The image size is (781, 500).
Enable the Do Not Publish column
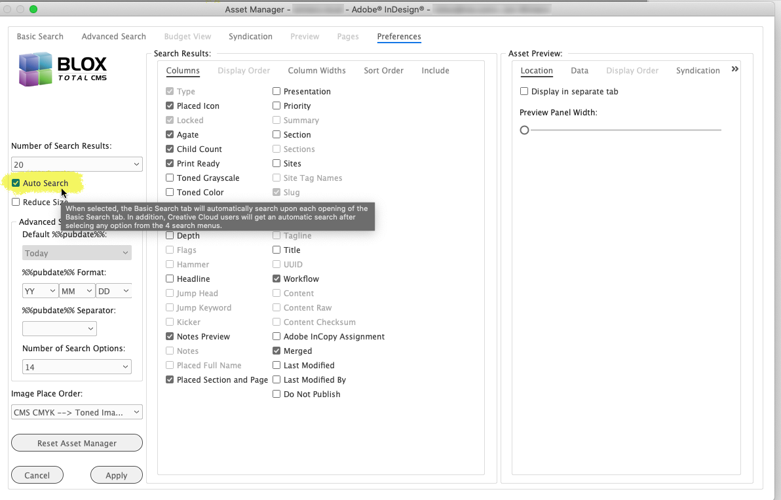pyautogui.click(x=276, y=395)
